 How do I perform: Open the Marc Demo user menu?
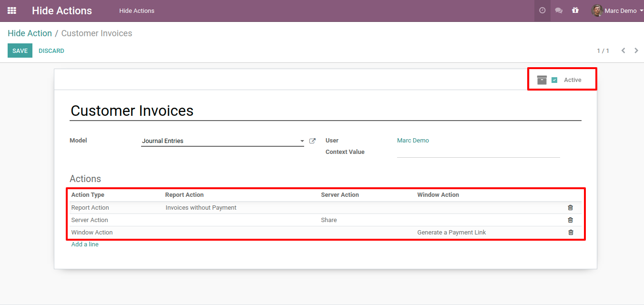coord(617,10)
